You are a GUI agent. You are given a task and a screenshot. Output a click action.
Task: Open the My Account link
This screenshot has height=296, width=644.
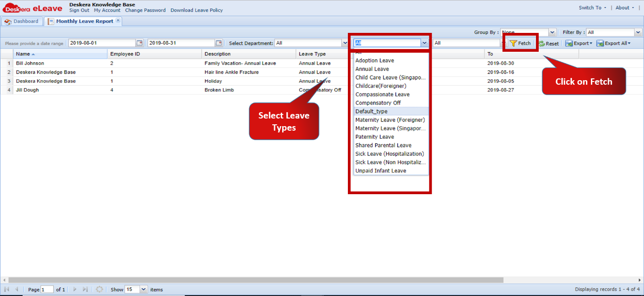click(x=107, y=10)
